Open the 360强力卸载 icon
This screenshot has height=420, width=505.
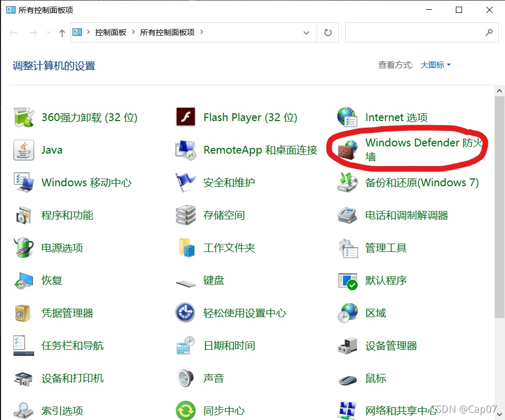[x=24, y=117]
